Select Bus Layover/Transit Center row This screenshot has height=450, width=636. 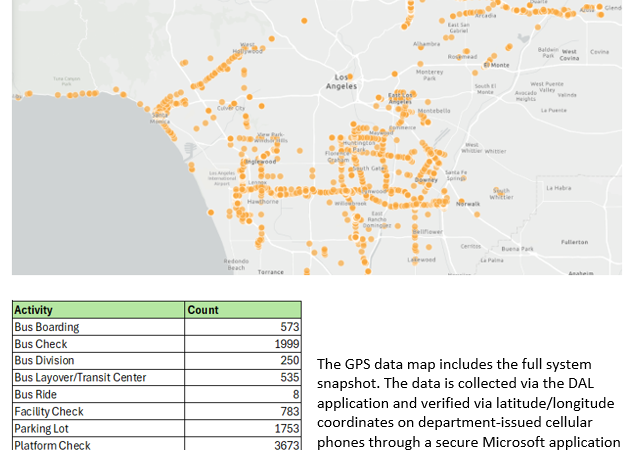click(80, 378)
